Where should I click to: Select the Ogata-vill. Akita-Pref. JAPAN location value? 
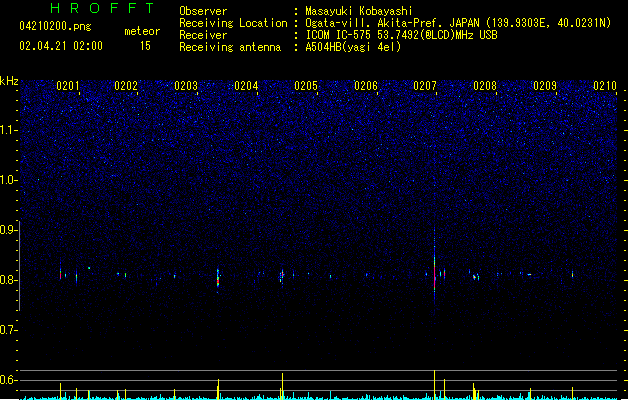(x=458, y=23)
